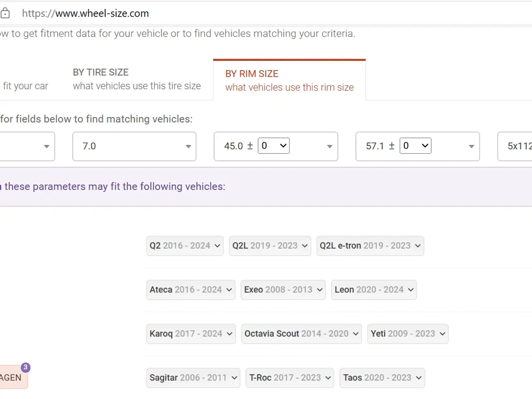Open the Yeti 2009 - 2023 dropdown
Viewport: 532px width, 399px height.
pyautogui.click(x=408, y=334)
